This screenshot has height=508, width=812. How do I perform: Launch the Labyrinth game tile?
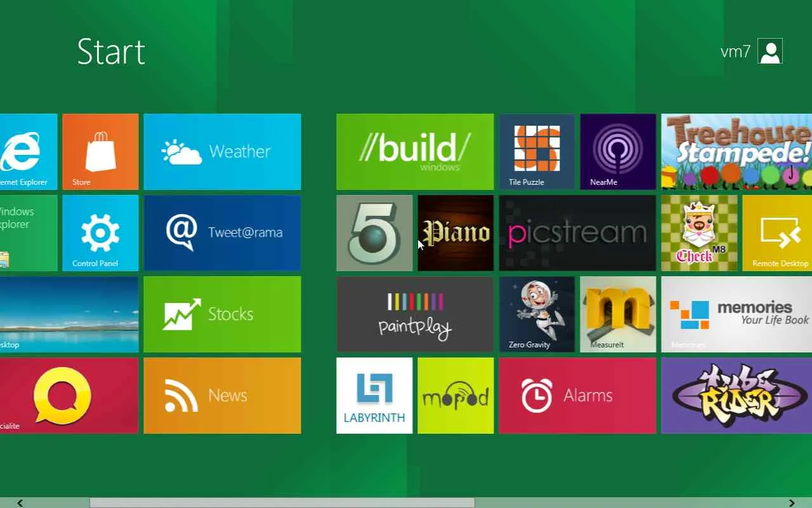[x=374, y=396]
